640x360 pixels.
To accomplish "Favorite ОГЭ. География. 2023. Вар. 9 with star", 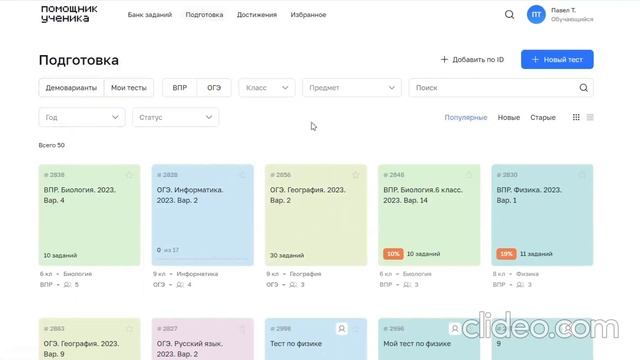I will (129, 329).
